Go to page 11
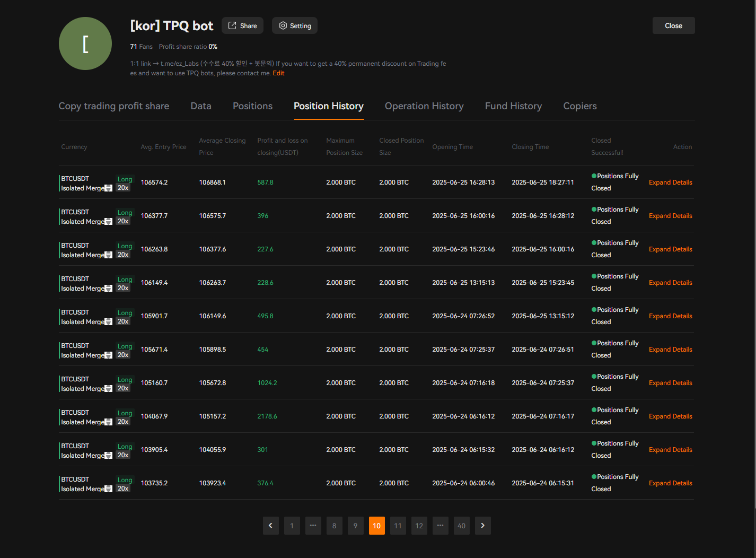Screen dimensions: 756x558 tap(398, 526)
